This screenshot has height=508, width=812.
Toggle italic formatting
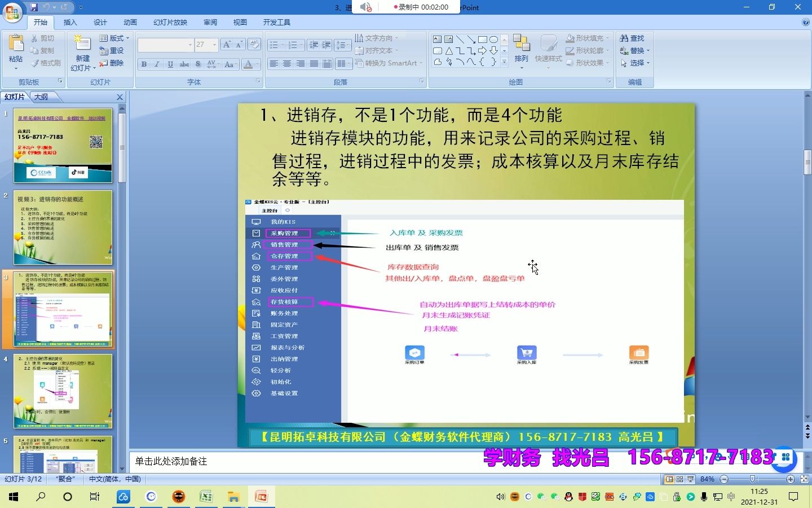tap(157, 64)
